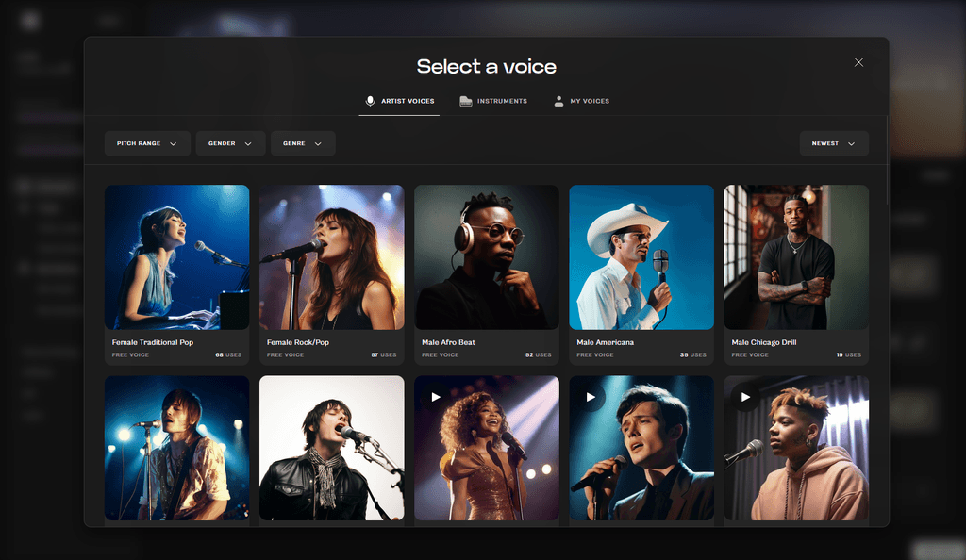966x560 pixels.
Task: Open the Gender filter dropdown
Action: [230, 143]
